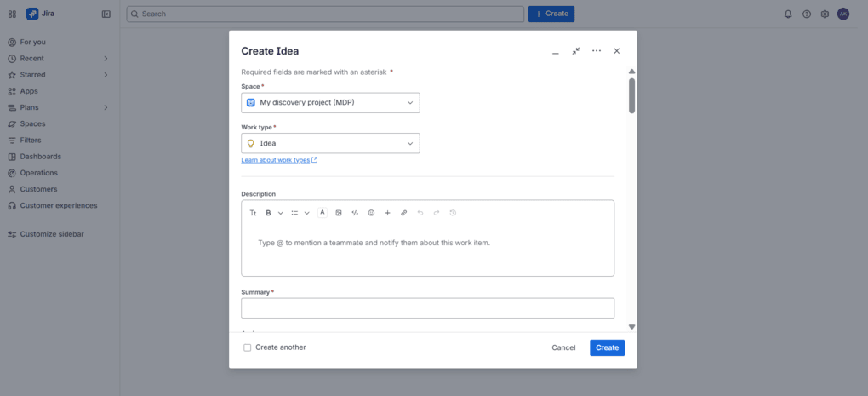Click the redo arrow in editor
This screenshot has height=396, width=868.
click(x=437, y=213)
